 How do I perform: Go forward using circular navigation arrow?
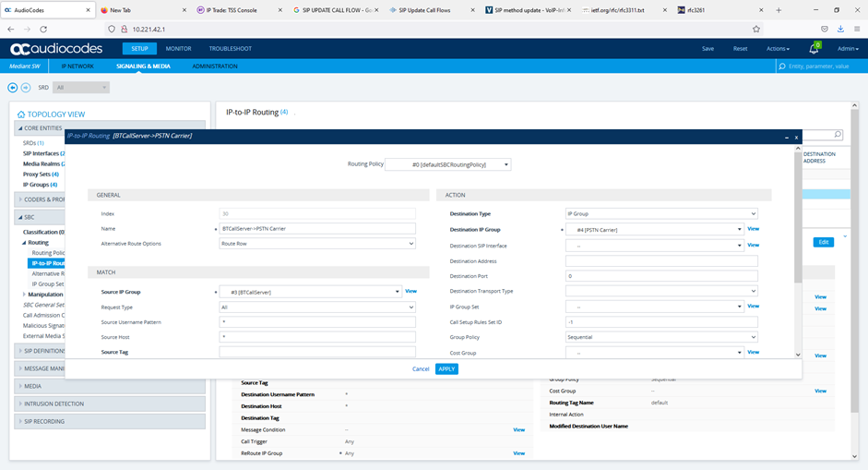(x=26, y=88)
